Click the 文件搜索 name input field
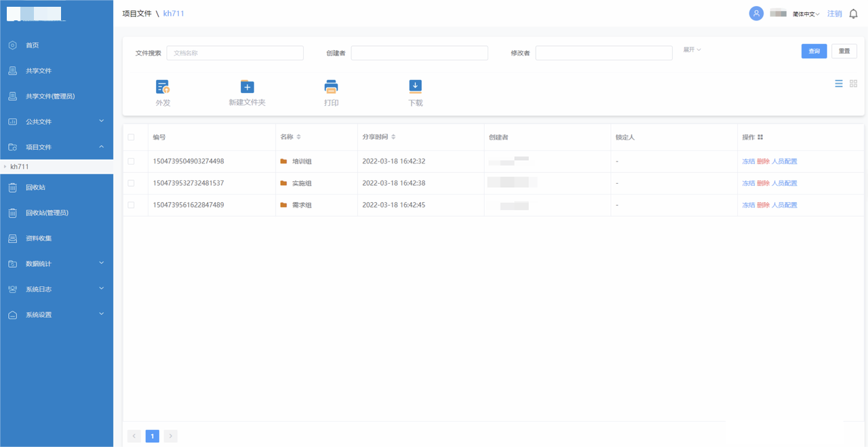Viewport: 868px width, 447px height. coord(235,53)
